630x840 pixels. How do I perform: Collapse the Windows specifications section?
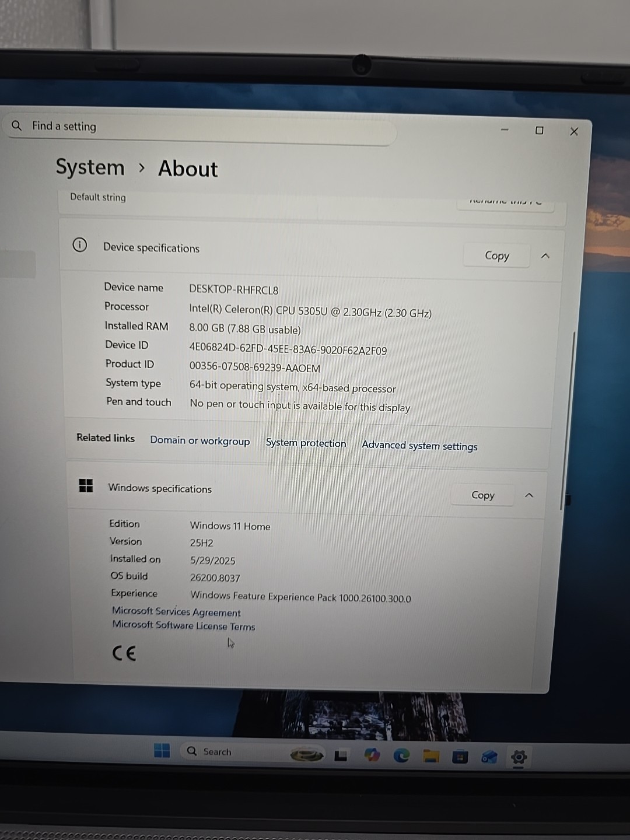click(529, 495)
